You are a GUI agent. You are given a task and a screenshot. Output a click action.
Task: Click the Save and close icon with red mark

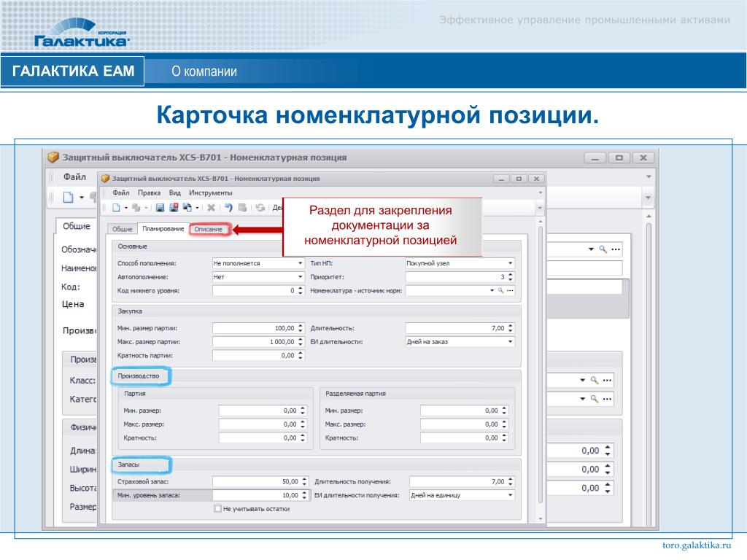point(174,208)
